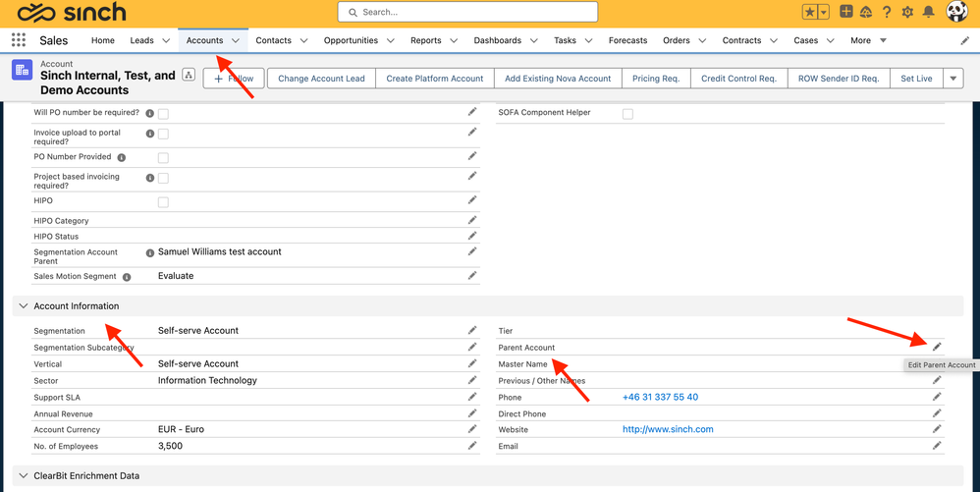This screenshot has width=980, height=492.
Task: Edit Invoice upload to portal required field
Action: (x=472, y=132)
